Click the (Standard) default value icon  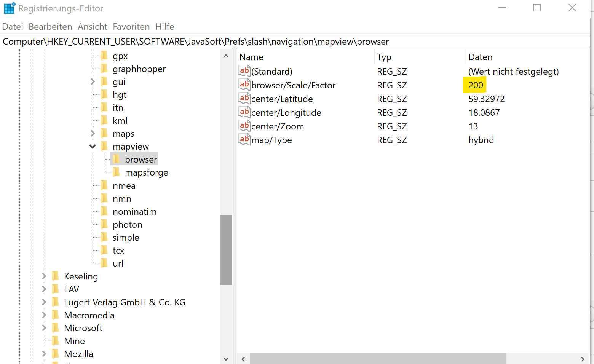coord(244,71)
